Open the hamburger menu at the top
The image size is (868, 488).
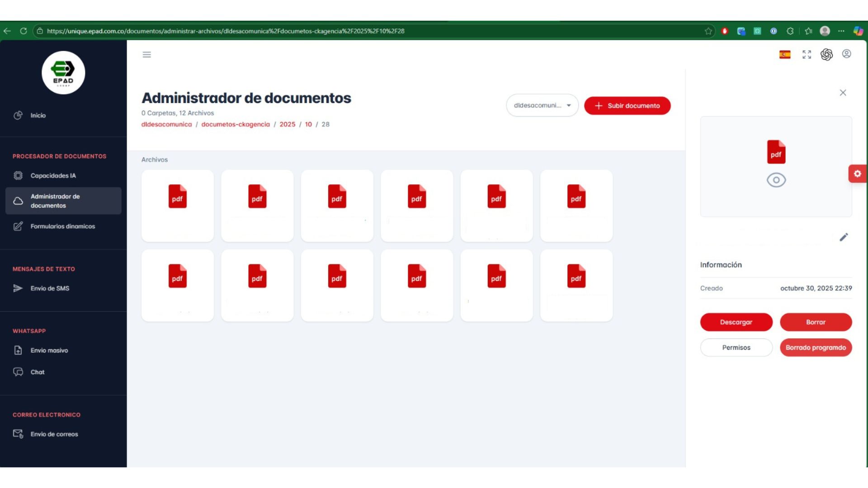pyautogui.click(x=146, y=54)
